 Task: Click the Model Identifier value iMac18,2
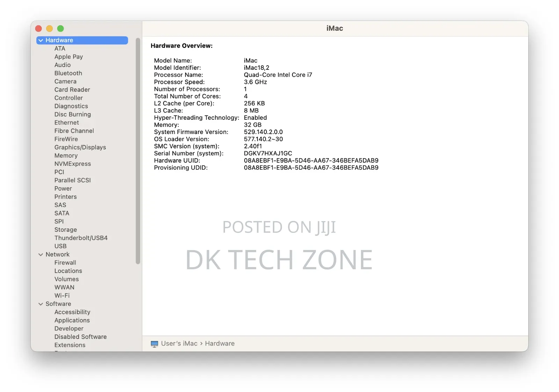[x=256, y=68]
